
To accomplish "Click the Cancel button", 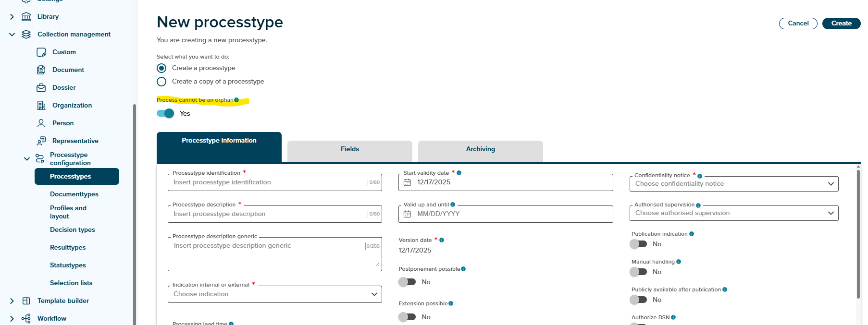I will click(x=798, y=23).
